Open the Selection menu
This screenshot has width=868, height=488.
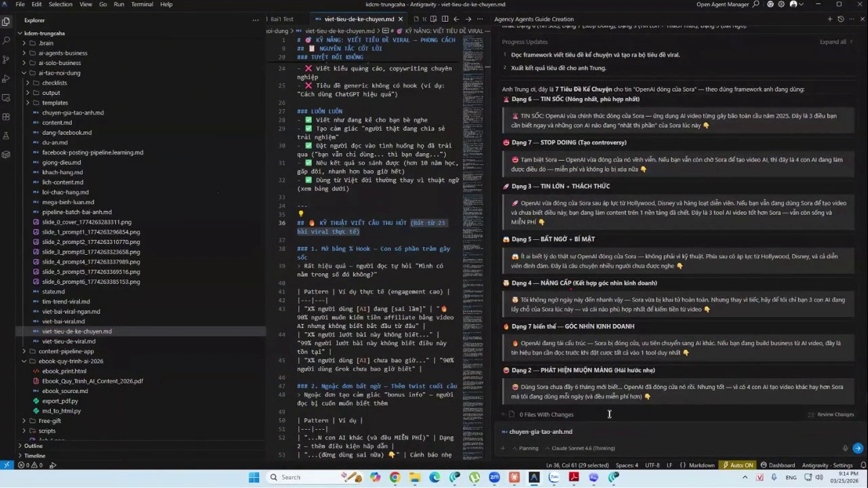click(x=60, y=4)
